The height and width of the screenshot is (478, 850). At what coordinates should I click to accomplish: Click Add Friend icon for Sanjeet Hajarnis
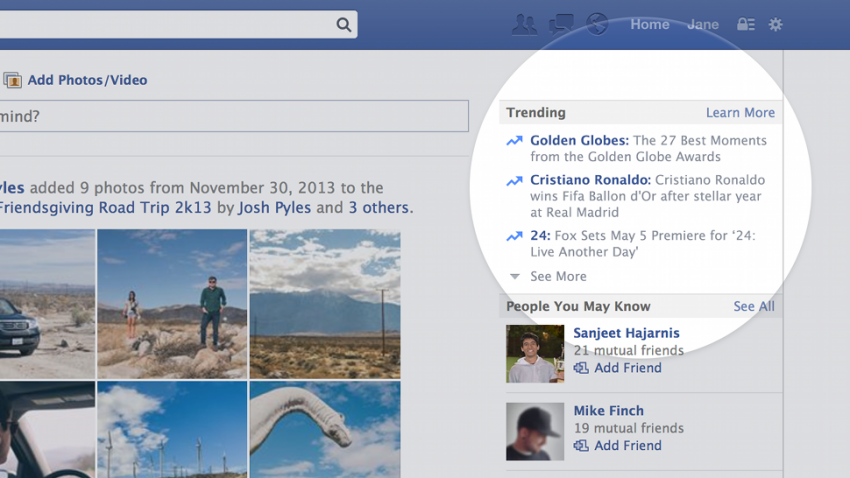[x=581, y=368]
